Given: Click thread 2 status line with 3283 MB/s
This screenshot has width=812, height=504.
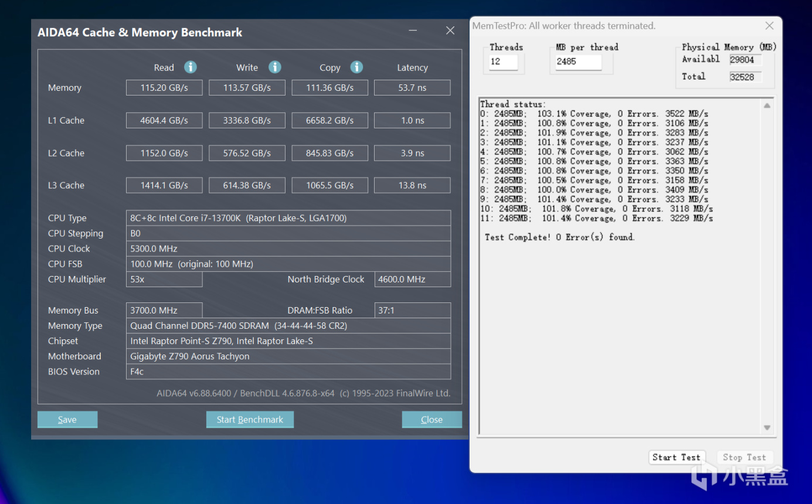Looking at the screenshot, I should tap(594, 132).
